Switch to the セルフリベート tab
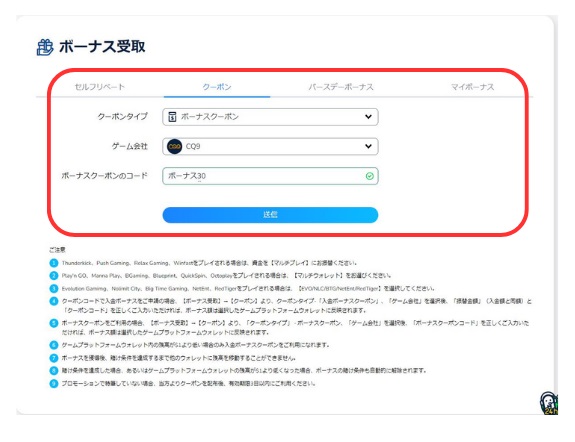The width and height of the screenshot is (575, 442). coord(99,87)
